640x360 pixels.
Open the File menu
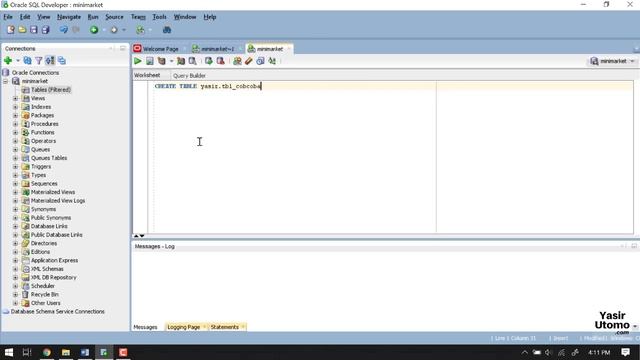pyautogui.click(x=8, y=17)
